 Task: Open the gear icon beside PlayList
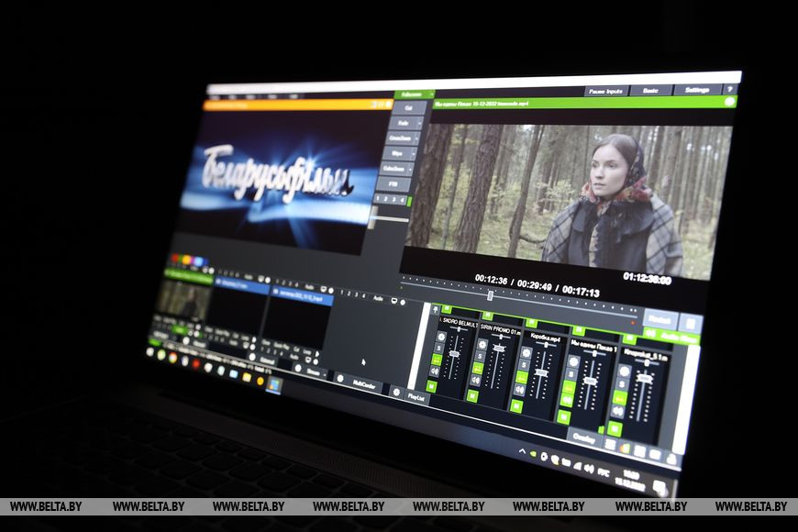[x=397, y=392]
